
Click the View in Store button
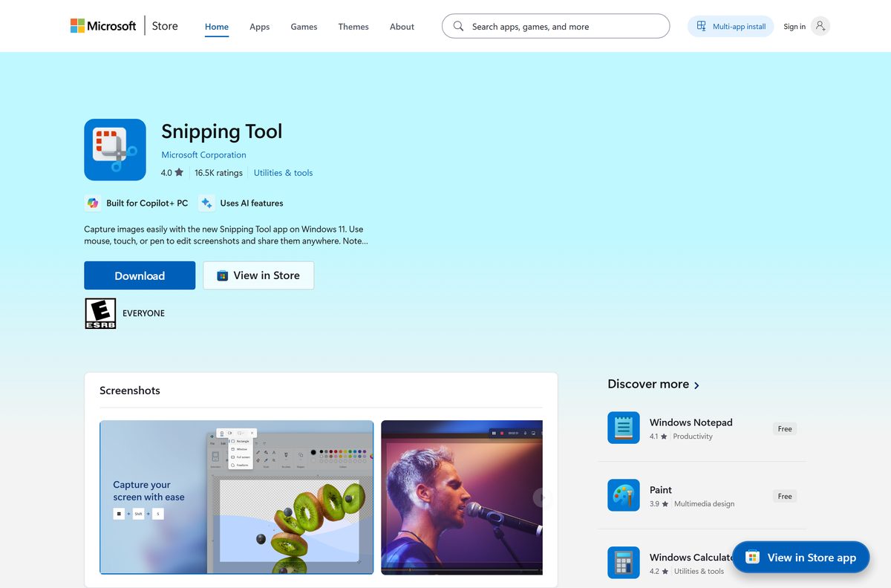click(258, 275)
